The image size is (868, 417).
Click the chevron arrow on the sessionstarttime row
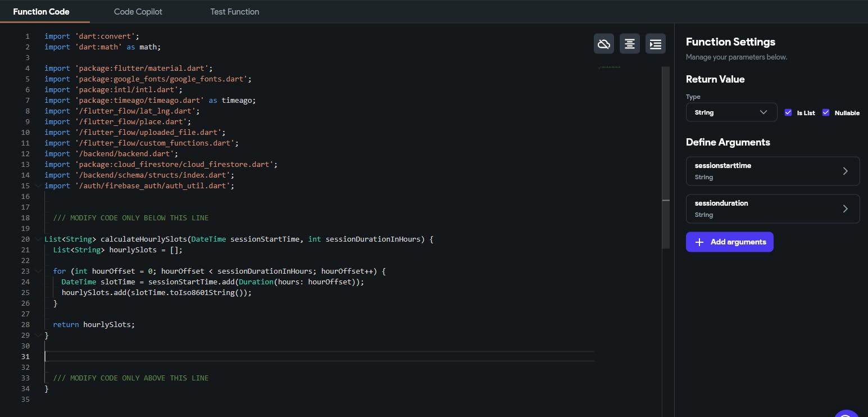click(845, 171)
